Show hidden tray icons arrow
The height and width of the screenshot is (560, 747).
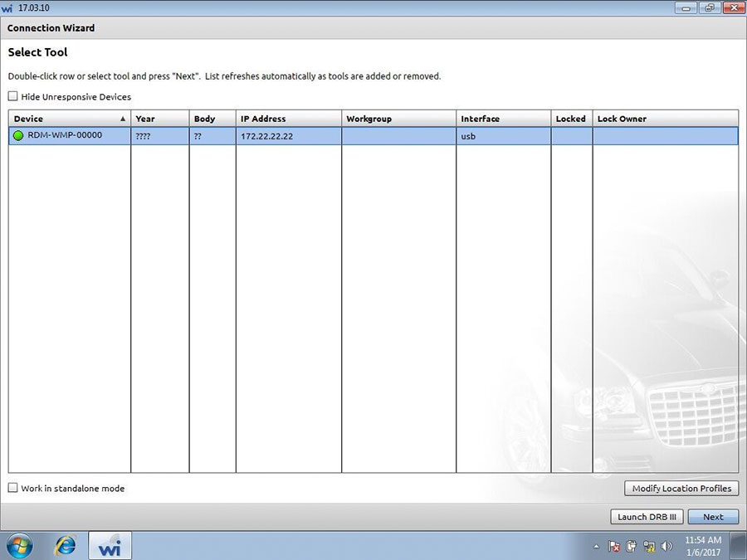click(597, 546)
